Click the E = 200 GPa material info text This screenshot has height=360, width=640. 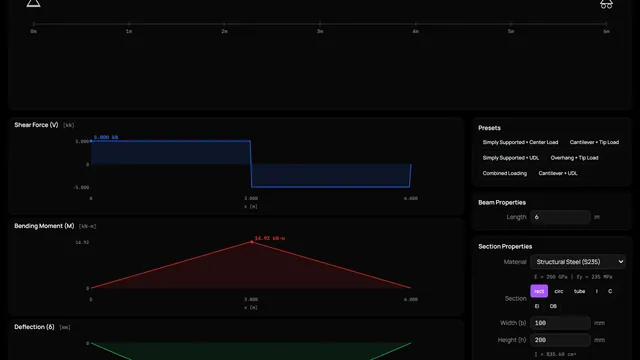point(573,277)
